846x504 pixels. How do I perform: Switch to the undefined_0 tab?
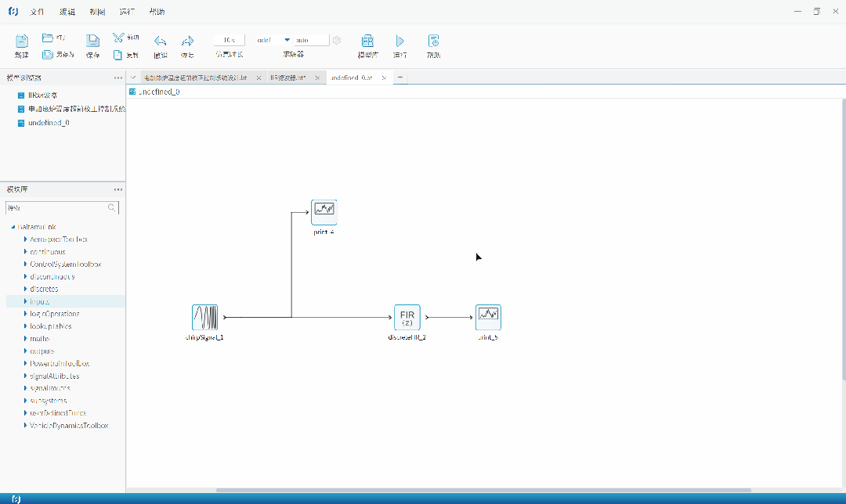point(351,78)
